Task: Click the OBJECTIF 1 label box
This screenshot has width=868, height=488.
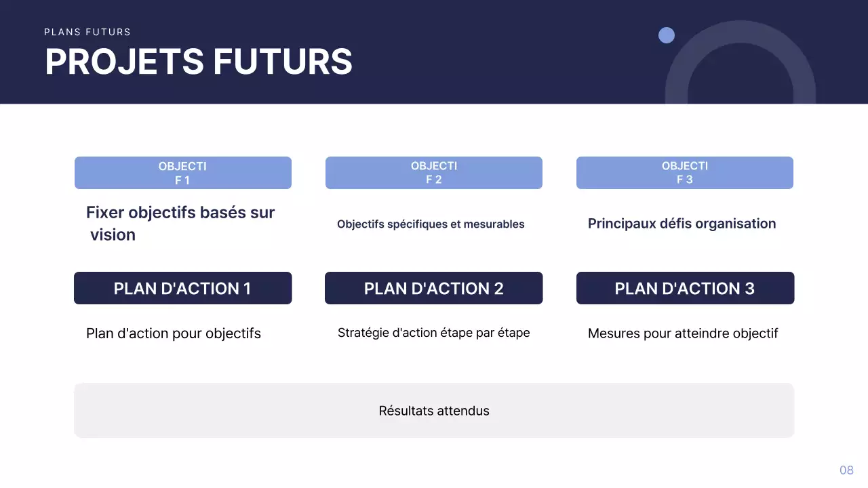Action: [182, 173]
